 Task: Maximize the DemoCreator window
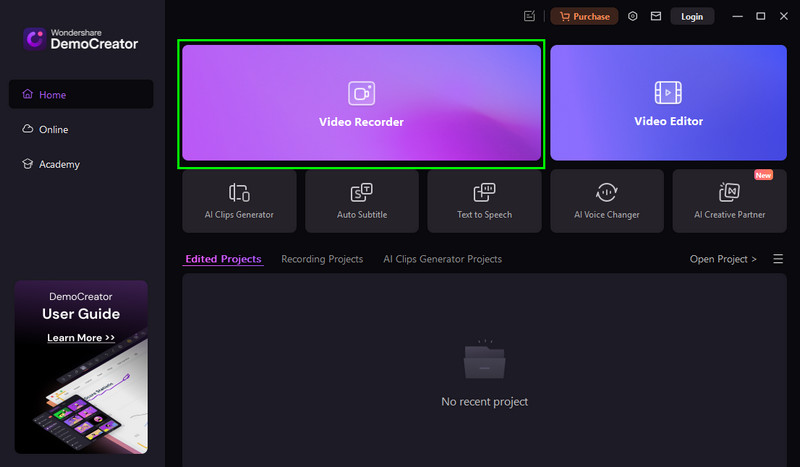(760, 16)
